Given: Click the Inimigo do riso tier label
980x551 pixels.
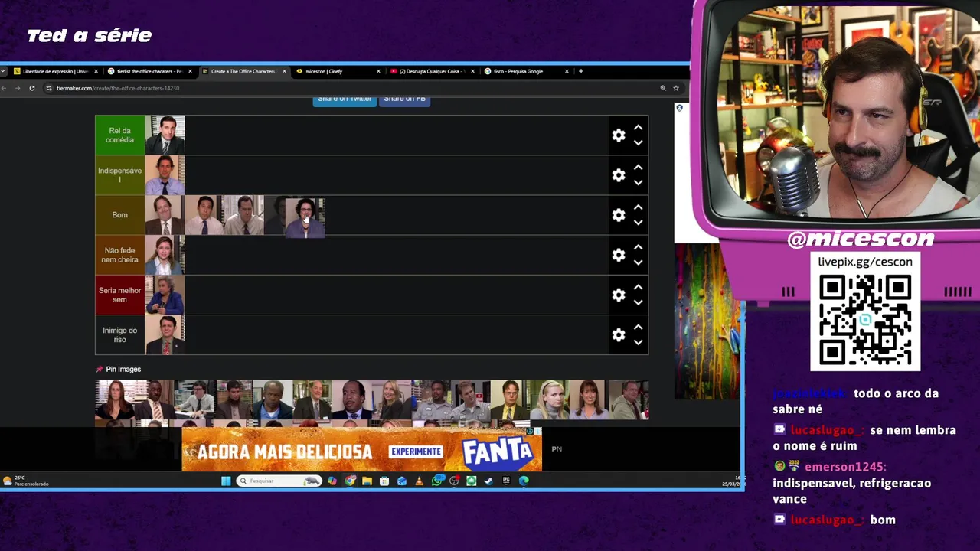Looking at the screenshot, I should click(120, 334).
